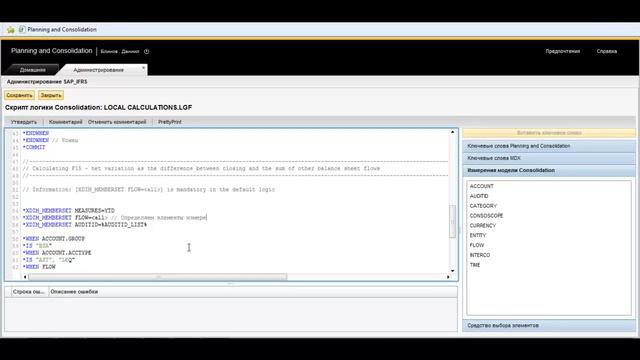Click the Закрыть button

click(x=51, y=95)
